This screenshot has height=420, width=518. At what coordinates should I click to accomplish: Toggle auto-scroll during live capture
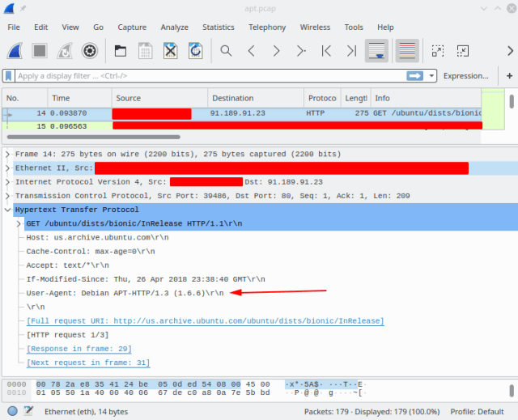point(376,51)
